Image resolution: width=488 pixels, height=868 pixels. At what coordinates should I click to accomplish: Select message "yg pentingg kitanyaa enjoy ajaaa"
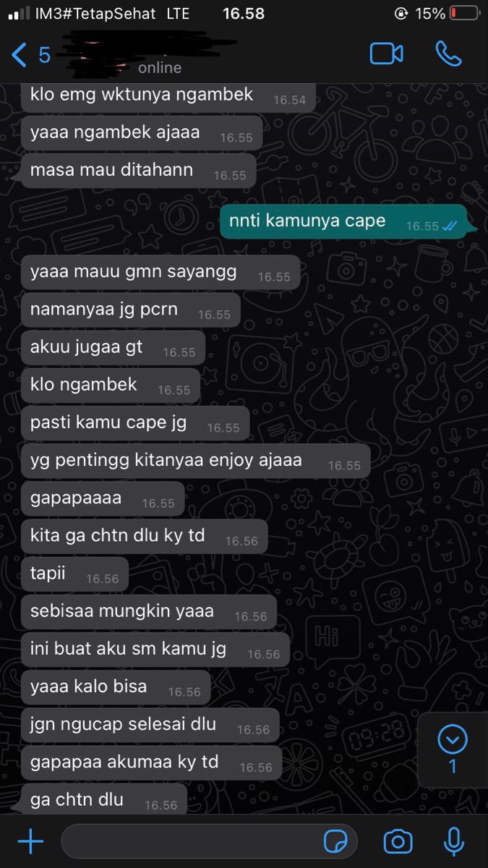[195, 461]
